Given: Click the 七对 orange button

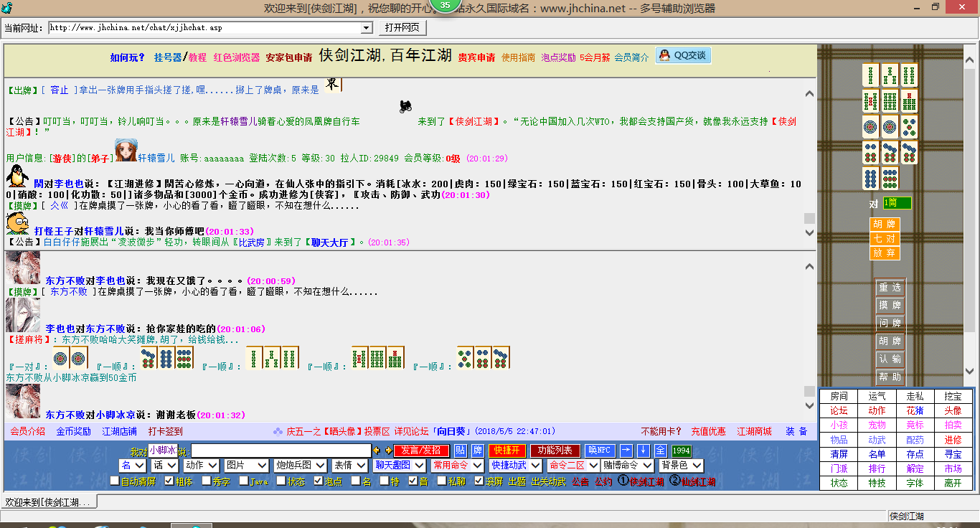Looking at the screenshot, I should pyautogui.click(x=885, y=239).
